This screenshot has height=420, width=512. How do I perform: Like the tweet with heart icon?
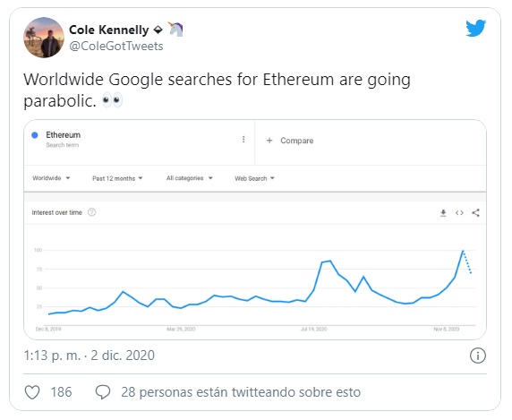32,392
